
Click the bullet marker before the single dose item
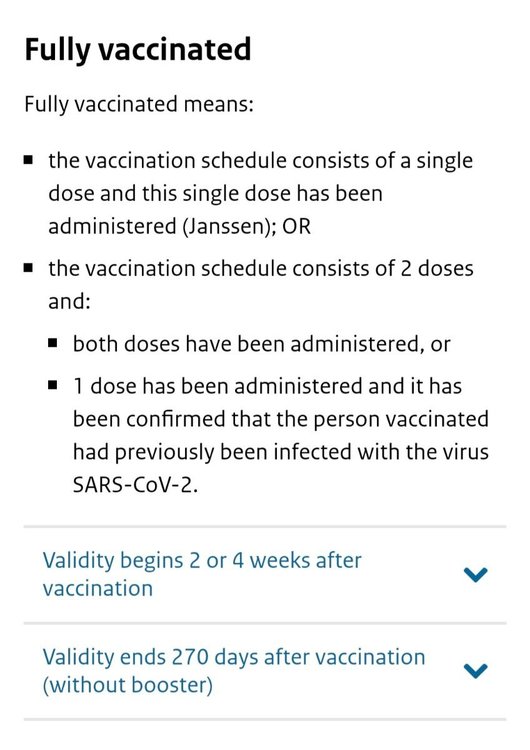pyautogui.click(x=29, y=159)
